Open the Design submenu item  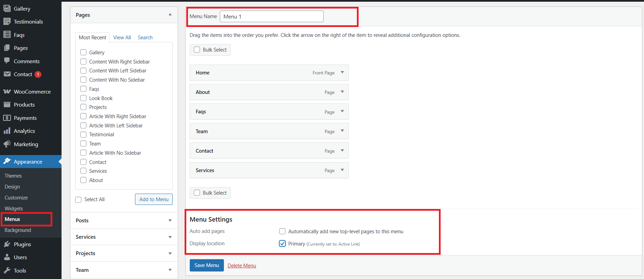tap(12, 187)
